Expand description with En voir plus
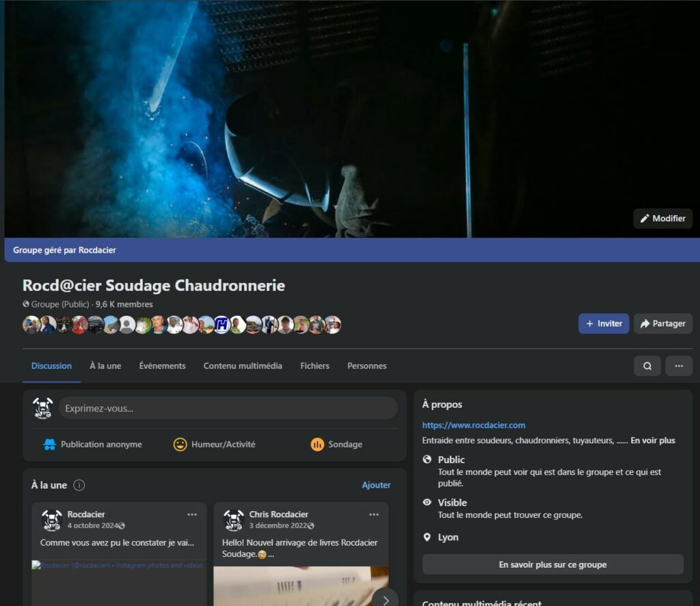The height and width of the screenshot is (606, 700). pos(653,441)
